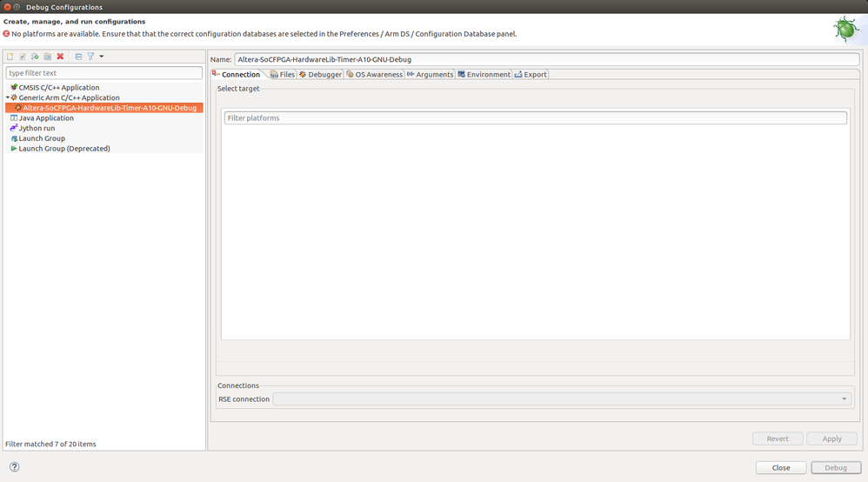
Task: Delete the selected launch configuration with the red X
Action: 60,57
